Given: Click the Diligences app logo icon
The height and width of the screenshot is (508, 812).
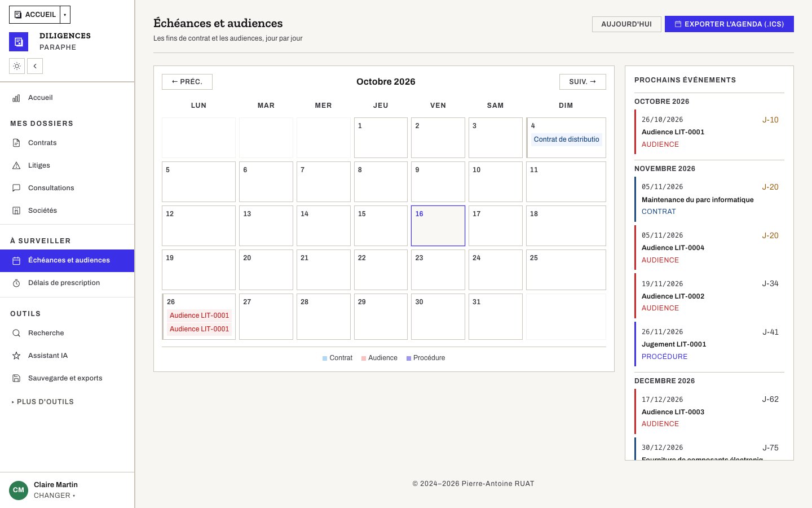Looking at the screenshot, I should pos(19,42).
